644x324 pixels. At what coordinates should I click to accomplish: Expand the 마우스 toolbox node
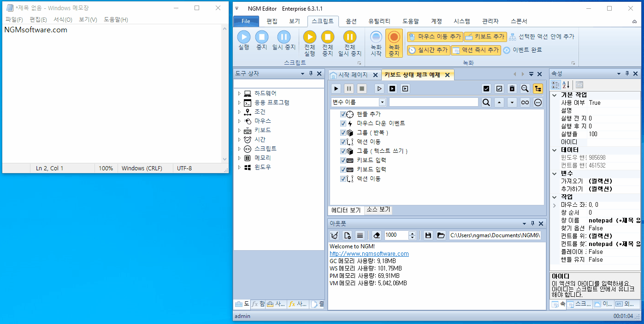239,121
